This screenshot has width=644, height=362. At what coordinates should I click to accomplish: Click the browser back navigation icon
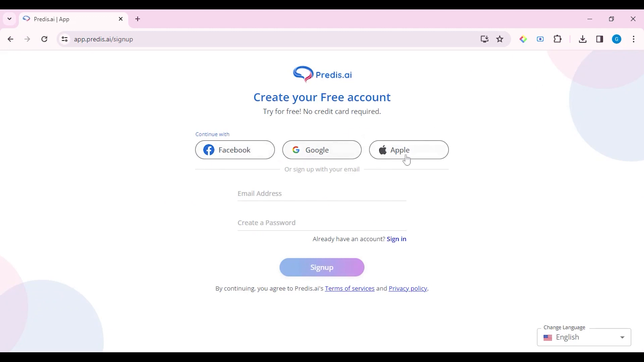pyautogui.click(x=11, y=39)
